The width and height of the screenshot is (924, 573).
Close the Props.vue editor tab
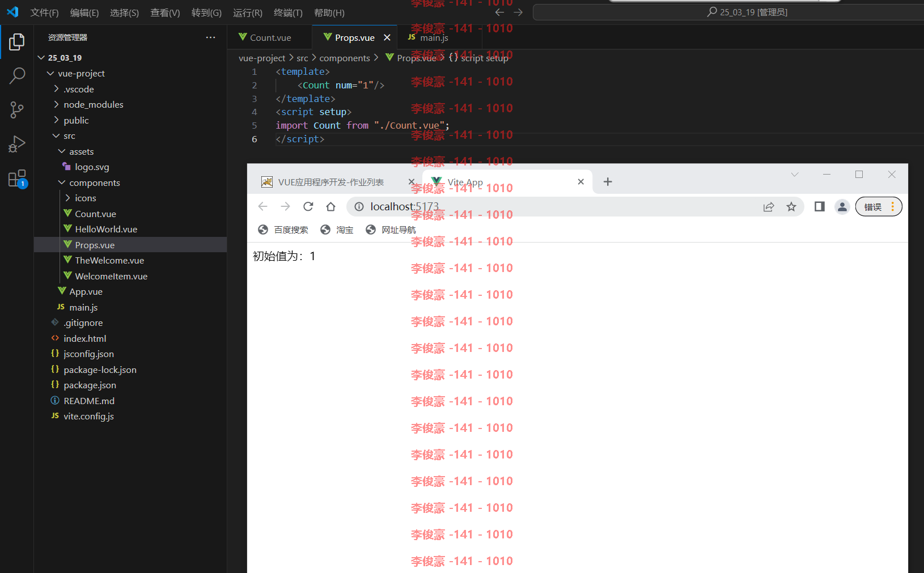point(387,37)
